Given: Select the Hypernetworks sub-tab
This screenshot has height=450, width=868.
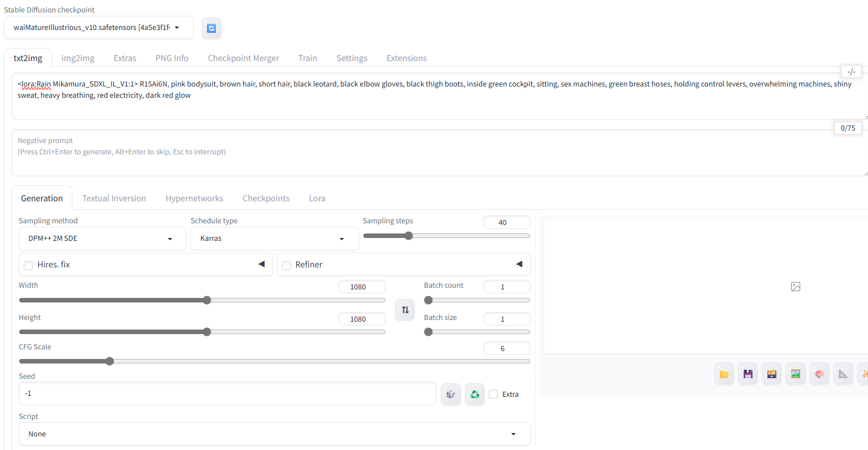Looking at the screenshot, I should tap(194, 198).
